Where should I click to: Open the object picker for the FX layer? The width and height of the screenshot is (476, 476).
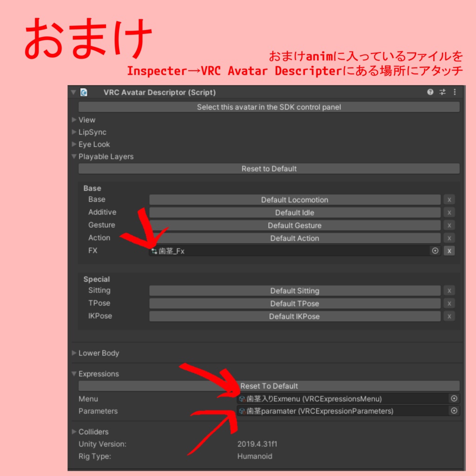pyautogui.click(x=435, y=251)
